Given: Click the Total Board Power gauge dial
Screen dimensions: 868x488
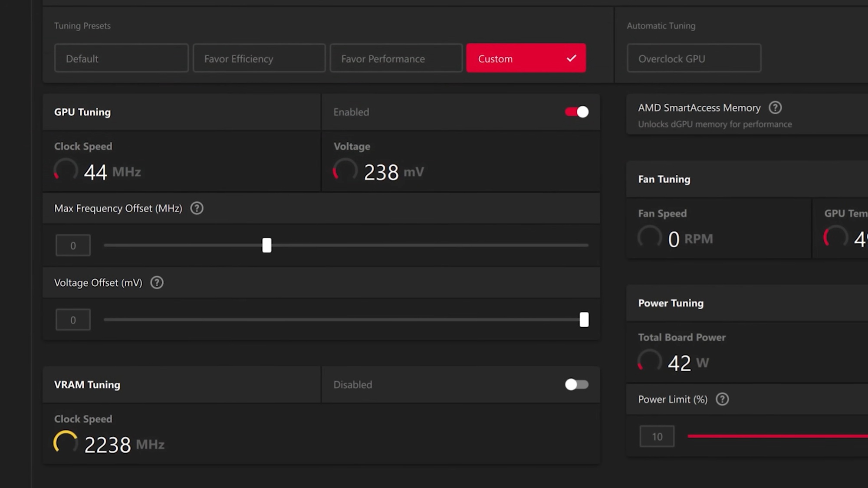Looking at the screenshot, I should [649, 361].
